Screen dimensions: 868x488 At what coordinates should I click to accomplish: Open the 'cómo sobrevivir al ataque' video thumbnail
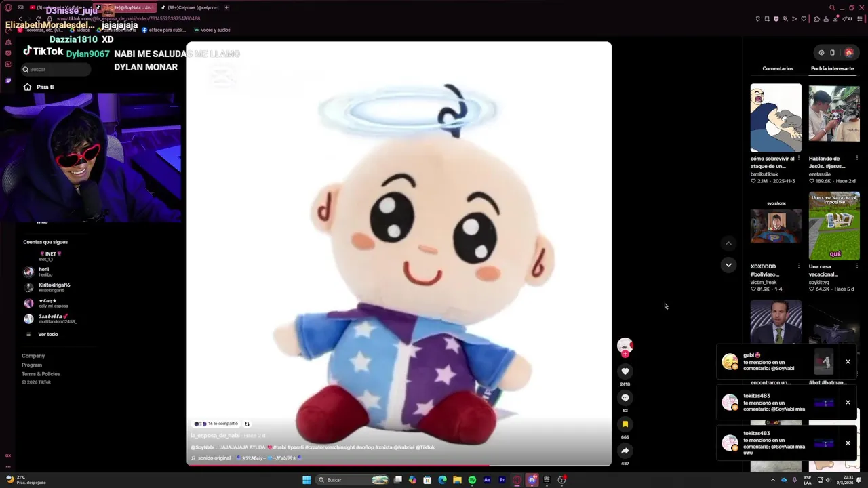776,118
